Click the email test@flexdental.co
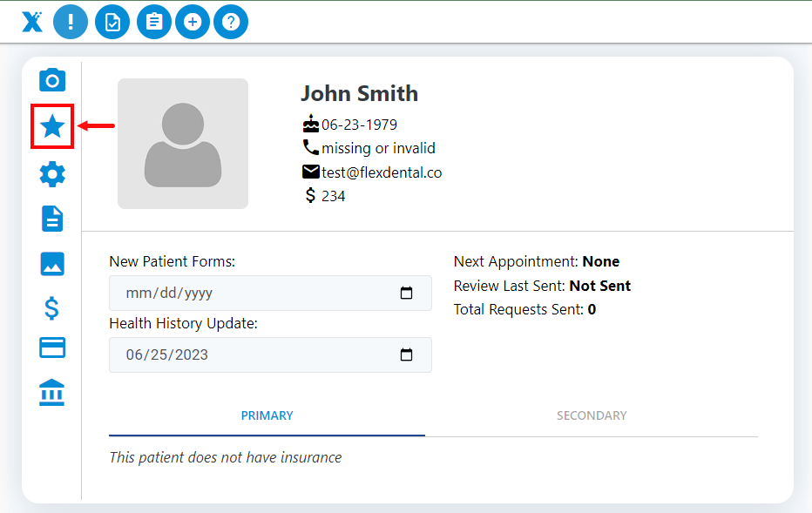The width and height of the screenshot is (812, 513). (382, 172)
